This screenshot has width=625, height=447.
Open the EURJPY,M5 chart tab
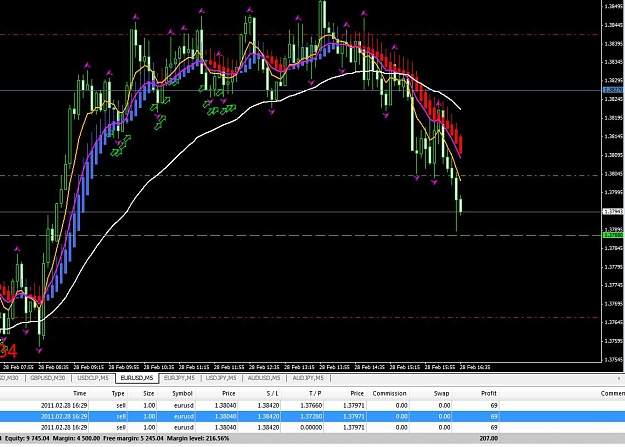(x=179, y=378)
